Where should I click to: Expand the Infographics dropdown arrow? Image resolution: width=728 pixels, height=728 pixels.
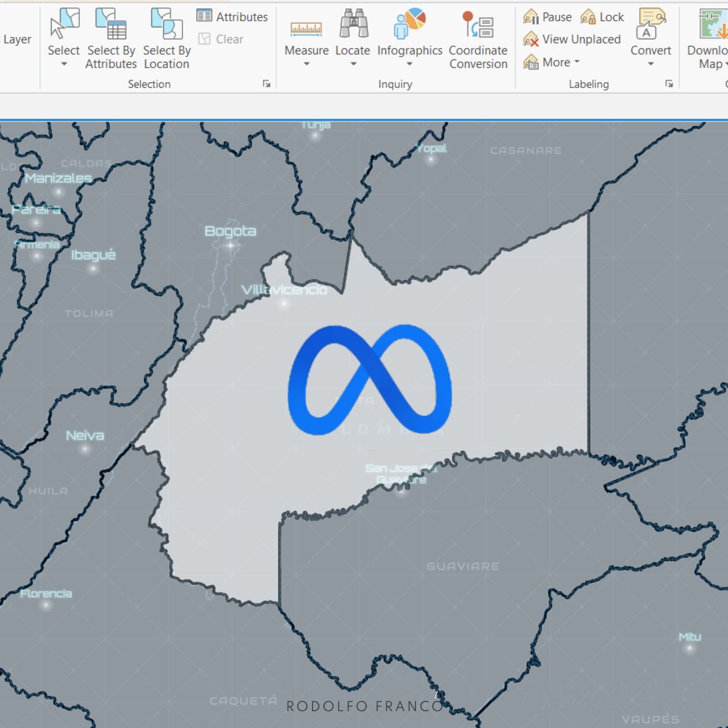tap(410, 64)
